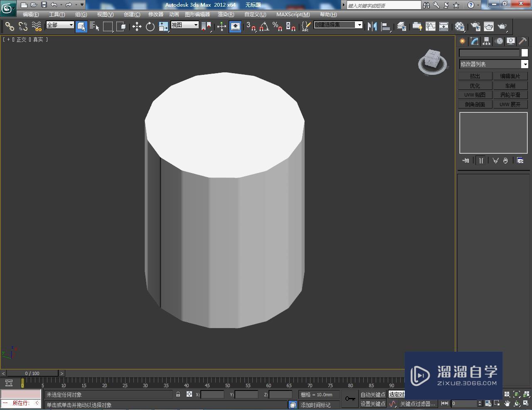Activate the Select and Rotate tool

150,27
